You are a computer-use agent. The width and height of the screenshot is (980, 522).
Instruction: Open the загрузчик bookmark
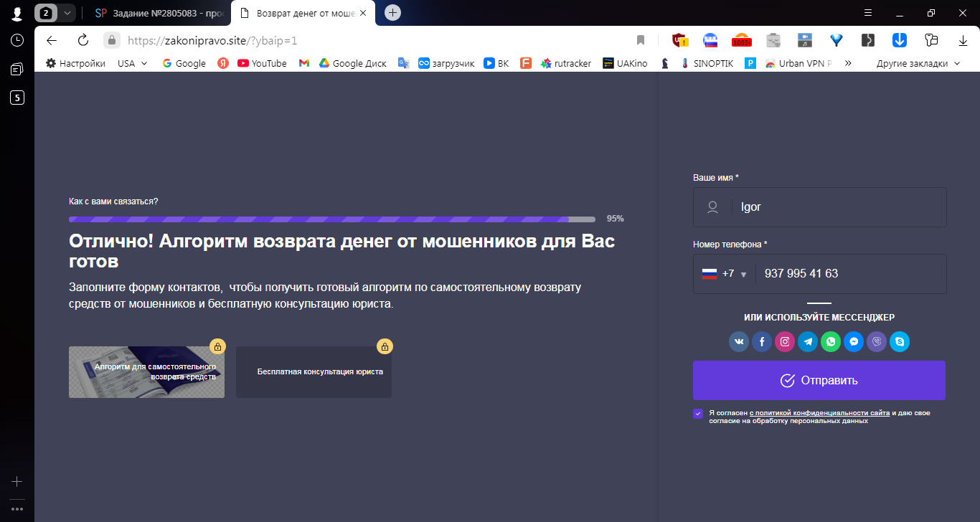click(446, 63)
